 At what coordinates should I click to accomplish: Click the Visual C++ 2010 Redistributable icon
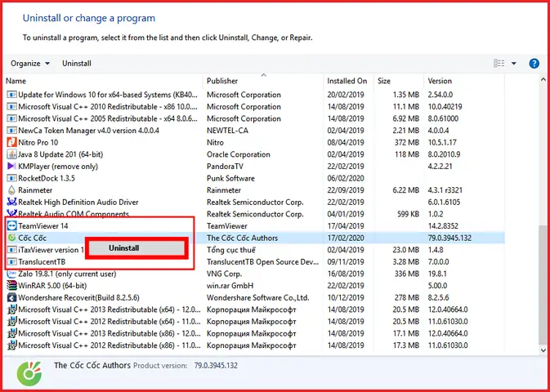coord(12,107)
